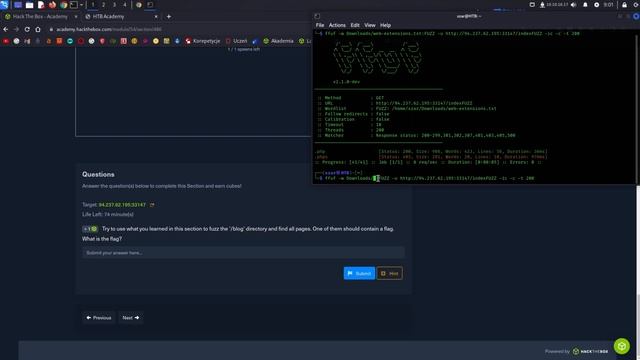This screenshot has width=640, height=360.
Task: Click the current terminal command line
Action: 424,178
